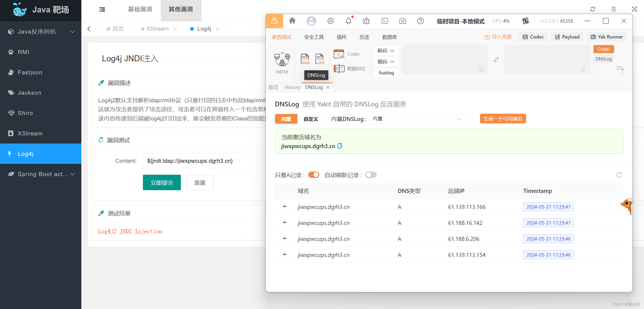
Task: Expand the row with IP 61.188.16.142
Action: (285, 223)
